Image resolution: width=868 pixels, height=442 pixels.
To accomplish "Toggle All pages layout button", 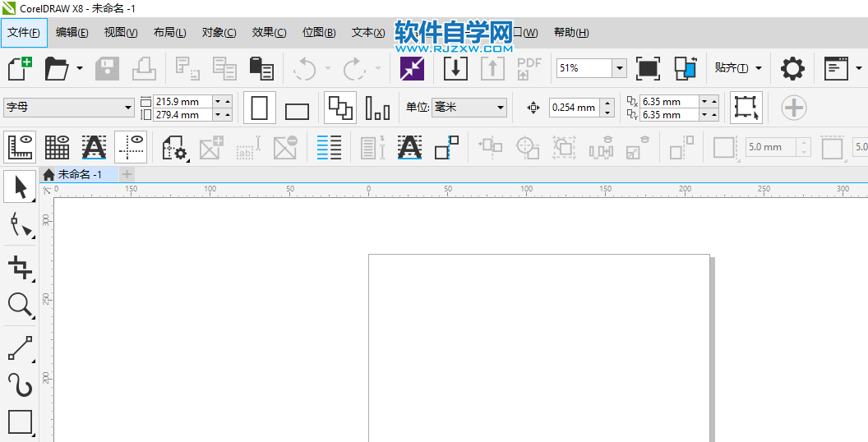I will 339,108.
